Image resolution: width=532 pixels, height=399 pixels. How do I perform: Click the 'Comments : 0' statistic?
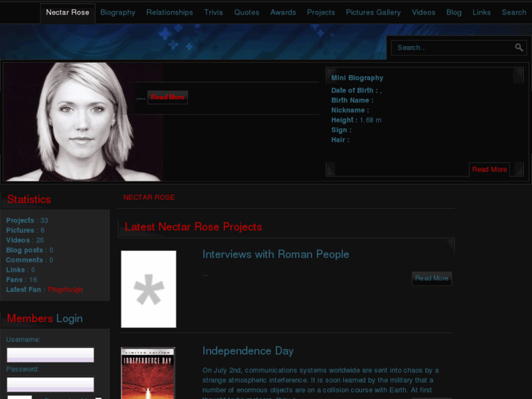tap(29, 260)
